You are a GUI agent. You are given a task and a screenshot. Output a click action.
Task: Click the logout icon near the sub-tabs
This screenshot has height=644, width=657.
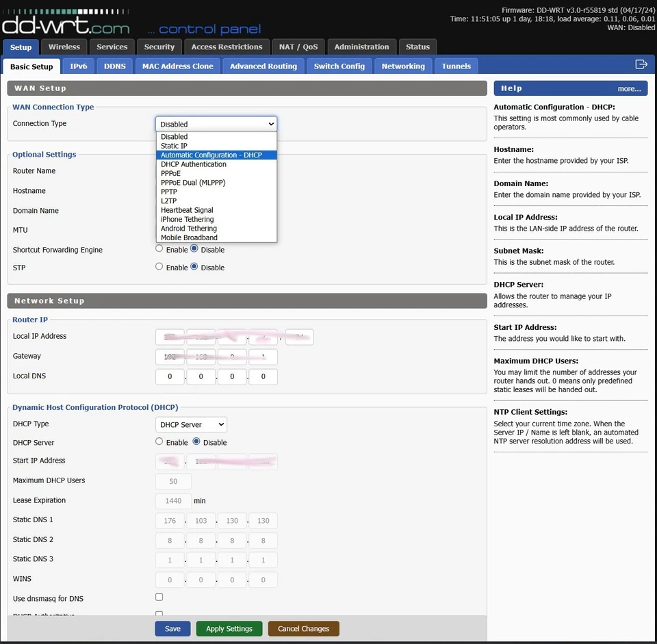pos(641,63)
